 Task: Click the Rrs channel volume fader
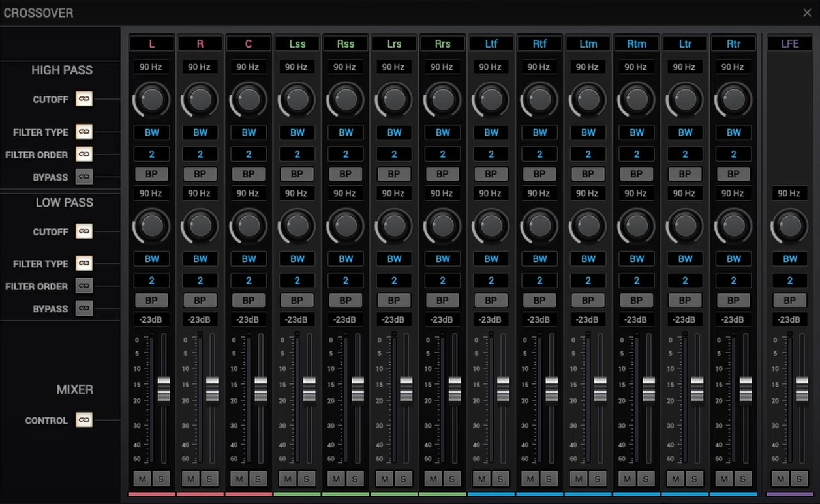pyautogui.click(x=455, y=389)
